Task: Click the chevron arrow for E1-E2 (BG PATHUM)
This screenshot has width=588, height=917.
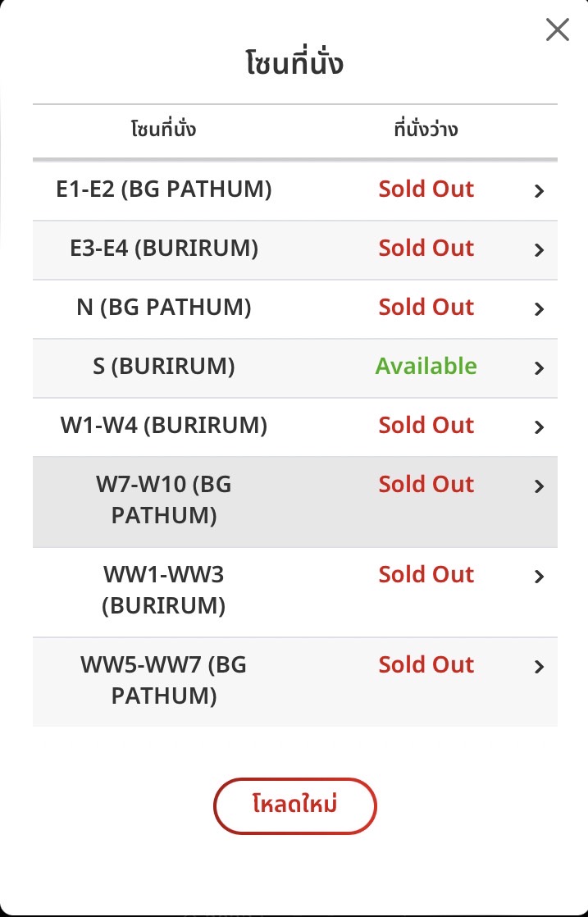Action: [x=539, y=191]
